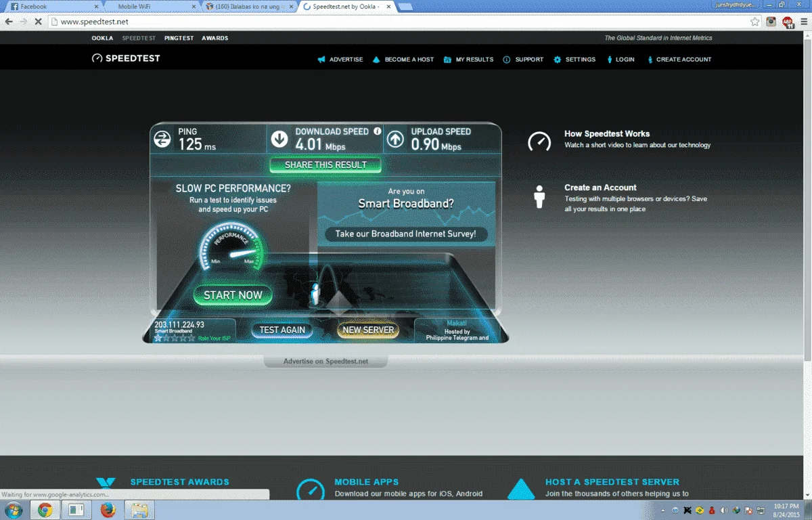Click the download speed info icon
This screenshot has width=812, height=520.
coord(377,131)
